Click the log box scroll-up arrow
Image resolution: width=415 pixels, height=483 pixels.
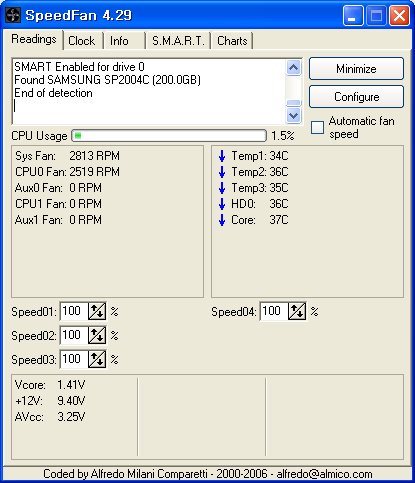(294, 68)
